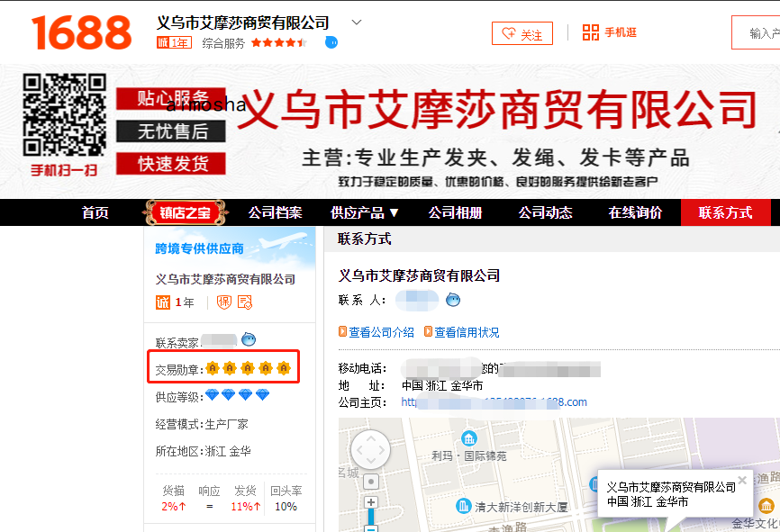Click 跨境专供供应商 banner
The width and height of the screenshot is (780, 532).
pyautogui.click(x=230, y=248)
